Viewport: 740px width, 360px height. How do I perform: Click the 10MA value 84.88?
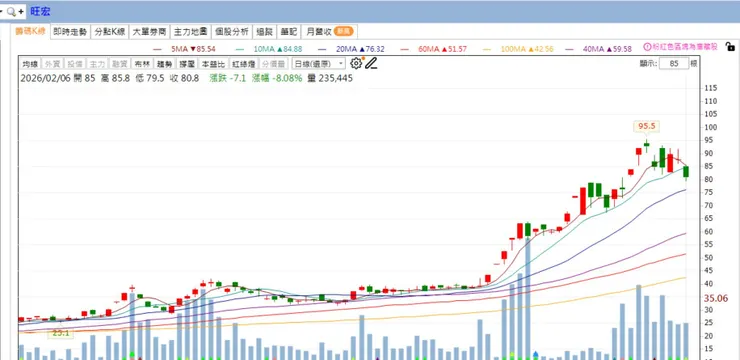tap(292, 49)
